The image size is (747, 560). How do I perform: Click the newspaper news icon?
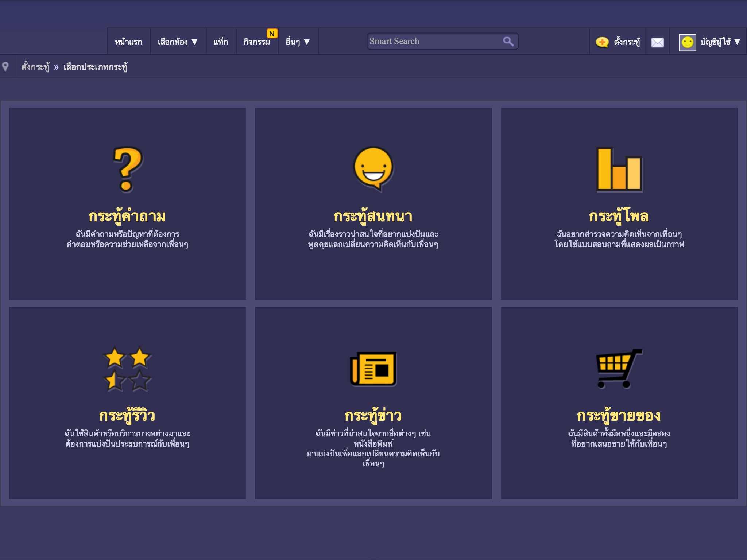pyautogui.click(x=373, y=369)
